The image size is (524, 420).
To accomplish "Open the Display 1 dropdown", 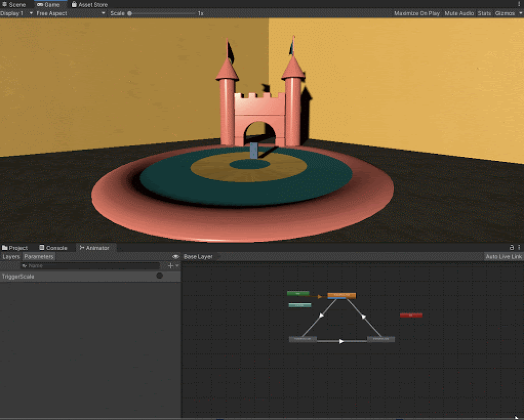I will (16, 13).
